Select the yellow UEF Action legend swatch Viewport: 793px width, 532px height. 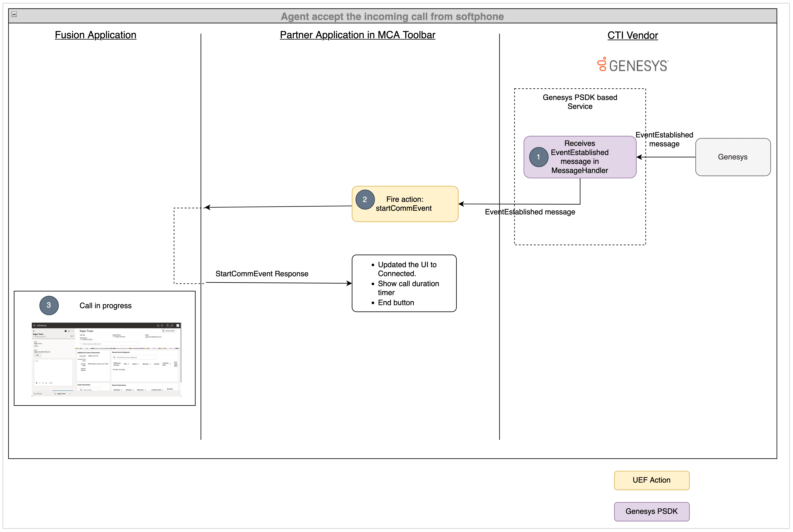pos(651,480)
